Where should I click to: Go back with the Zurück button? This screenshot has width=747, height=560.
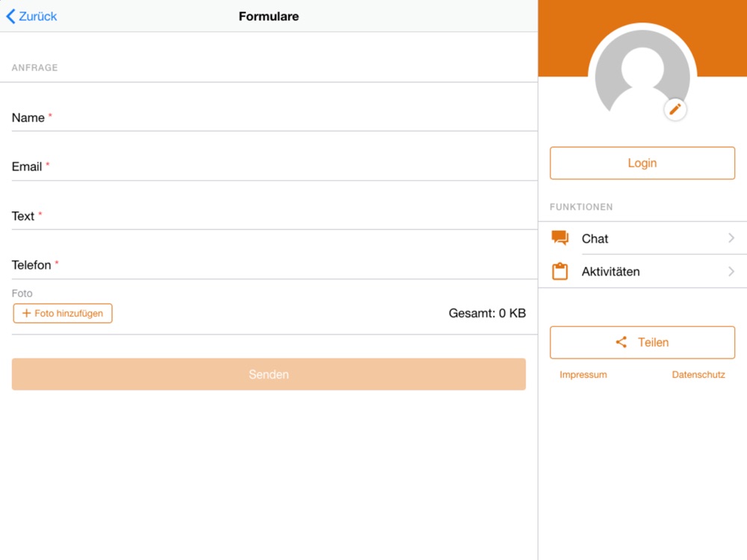pyautogui.click(x=31, y=16)
